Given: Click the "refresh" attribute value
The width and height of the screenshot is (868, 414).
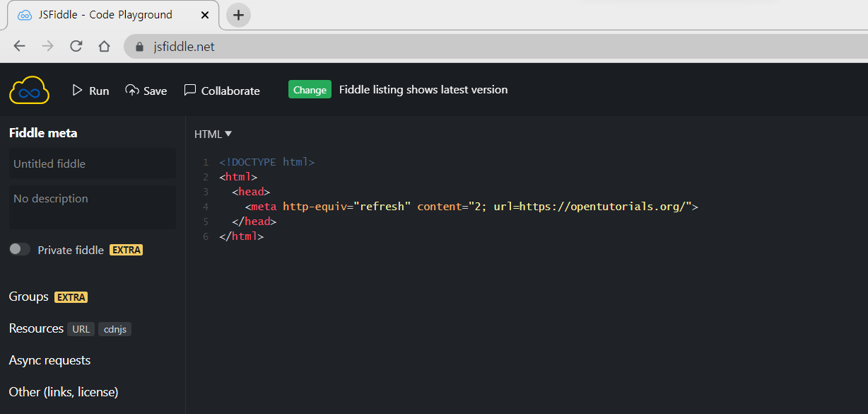Looking at the screenshot, I should (x=382, y=207).
